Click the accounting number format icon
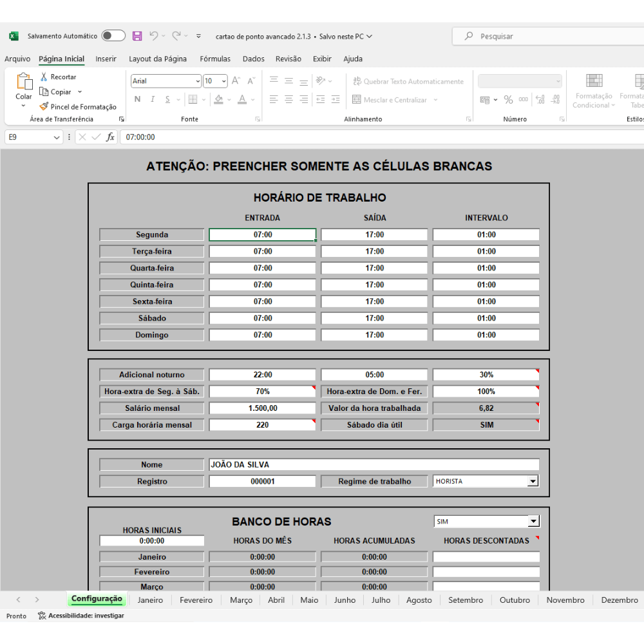This screenshot has width=644, height=644. [485, 100]
